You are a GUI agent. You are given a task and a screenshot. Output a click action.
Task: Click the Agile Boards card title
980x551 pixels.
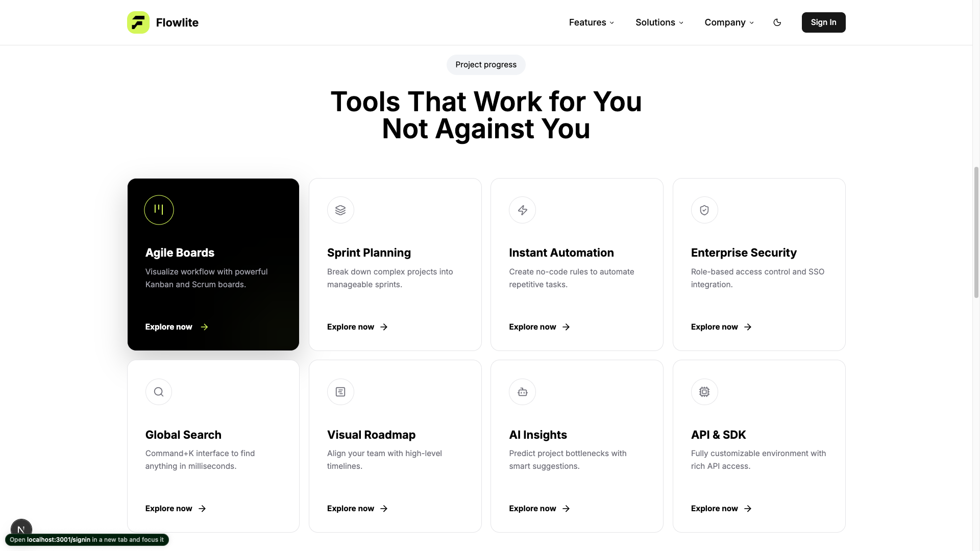pos(180,253)
